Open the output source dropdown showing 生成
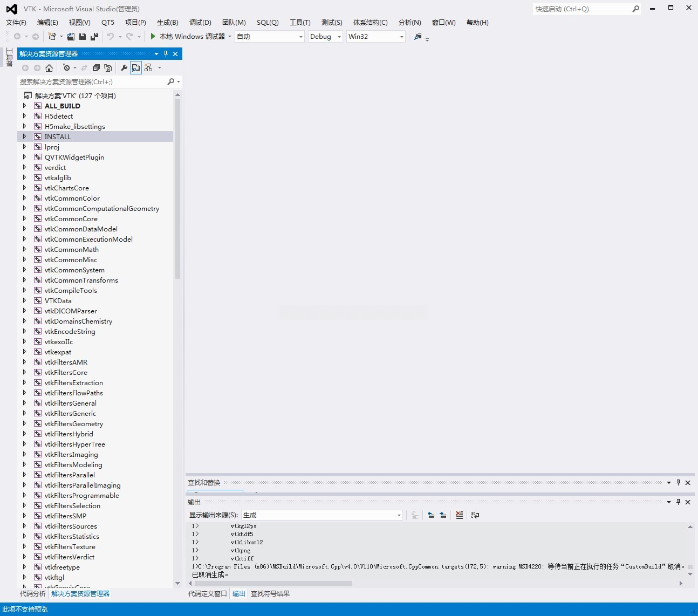Screen dimensions: 698x616 tap(322, 515)
